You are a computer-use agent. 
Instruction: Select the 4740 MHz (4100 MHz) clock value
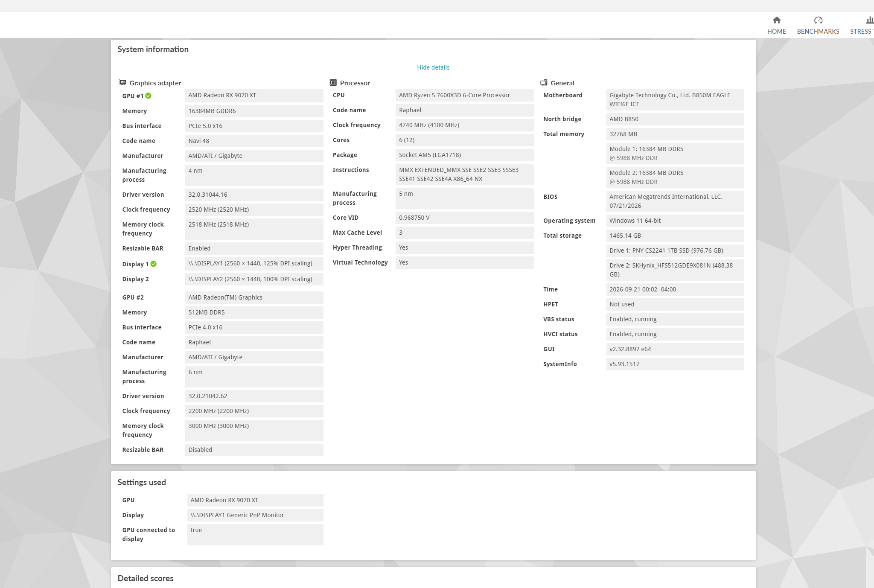tap(465, 125)
